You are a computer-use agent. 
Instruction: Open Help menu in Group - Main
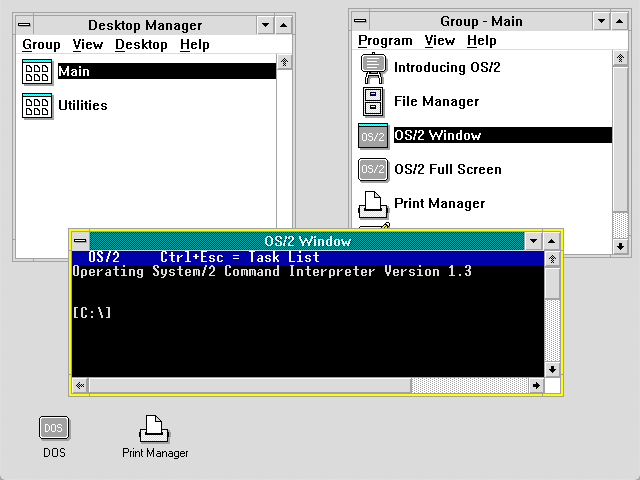tap(482, 40)
